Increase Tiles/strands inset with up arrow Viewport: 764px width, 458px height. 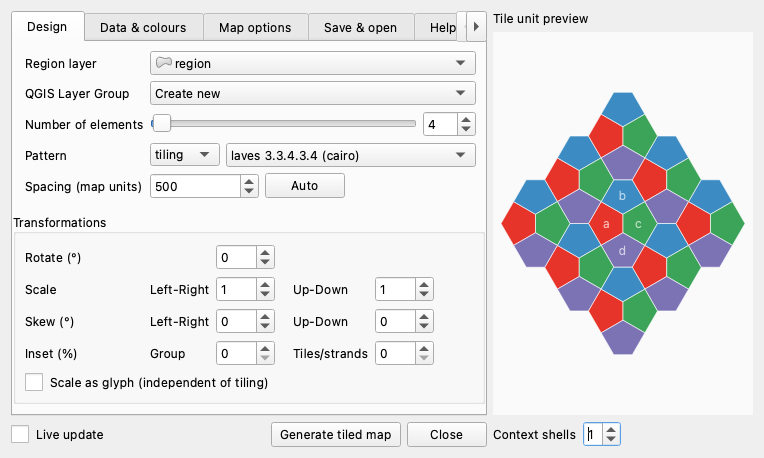[424, 348]
